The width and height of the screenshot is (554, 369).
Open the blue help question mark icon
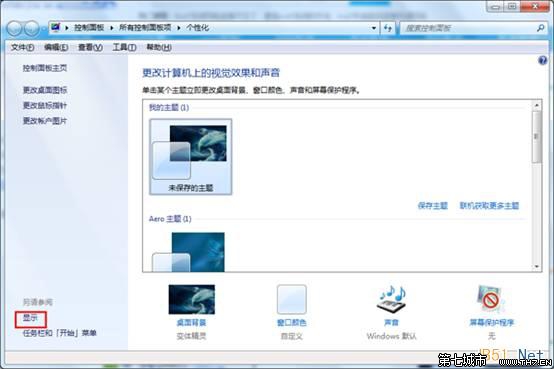tap(542, 60)
